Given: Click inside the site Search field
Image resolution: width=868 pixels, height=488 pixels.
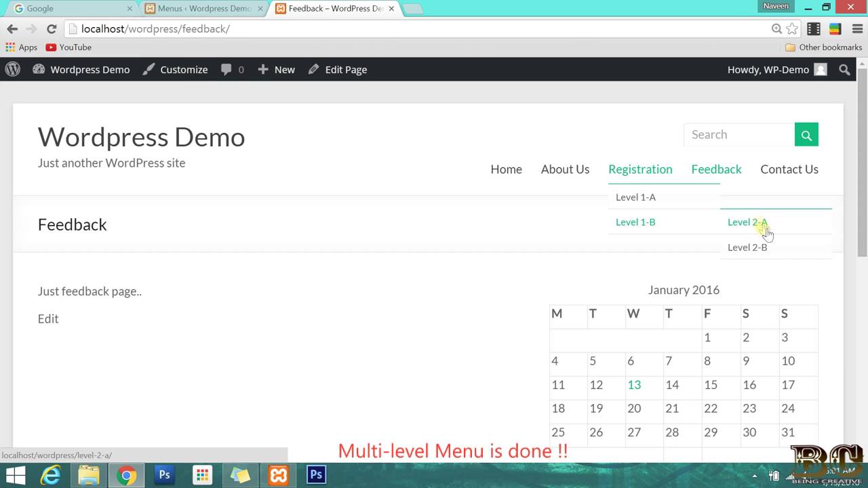Looking at the screenshot, I should click(x=739, y=134).
